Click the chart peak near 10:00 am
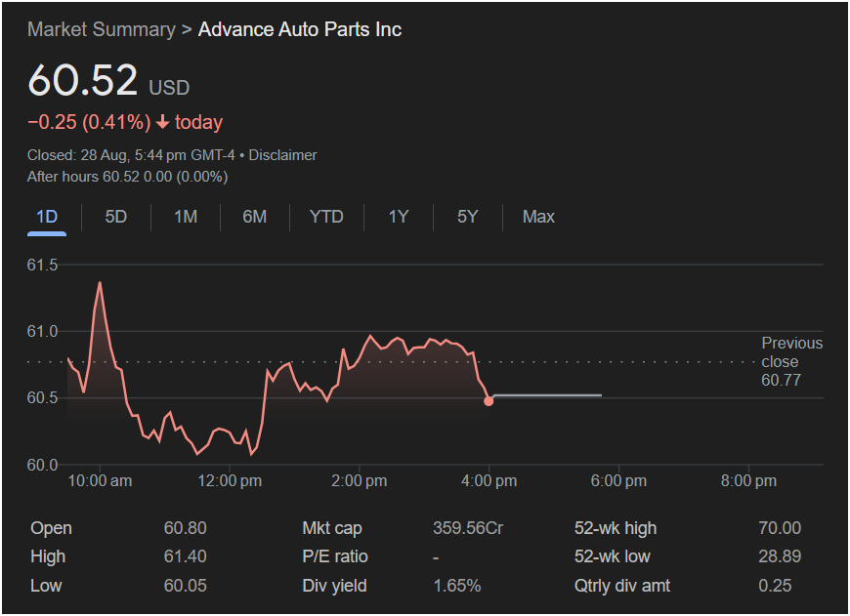850x616 pixels. (100, 283)
